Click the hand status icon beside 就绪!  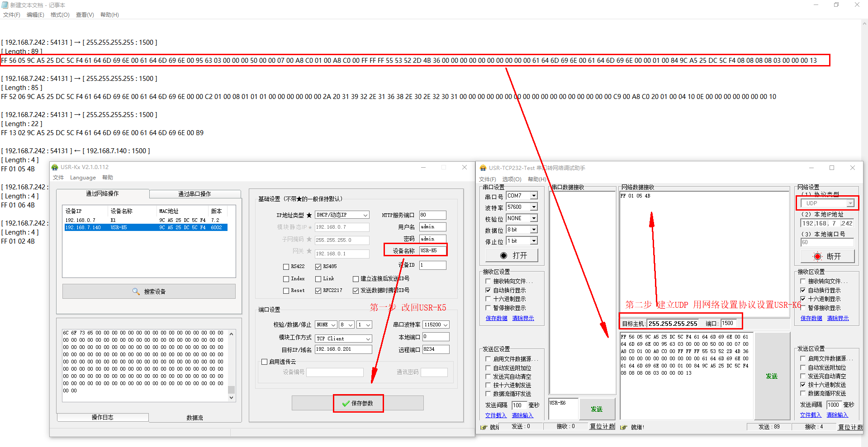(624, 427)
